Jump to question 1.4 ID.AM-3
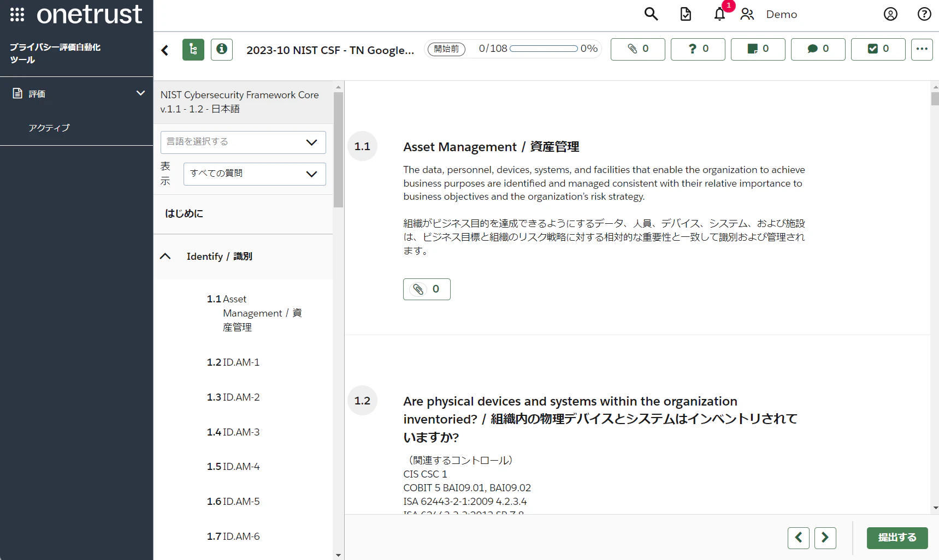The height and width of the screenshot is (560, 939). click(x=233, y=432)
